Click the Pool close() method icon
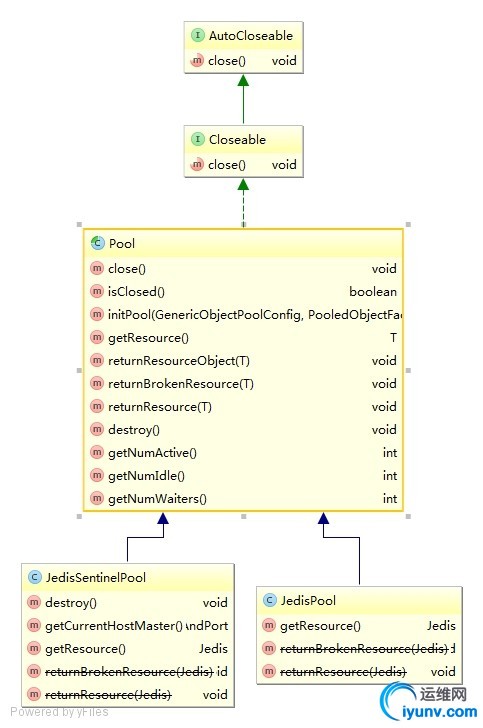The image size is (483, 728). pyautogui.click(x=97, y=268)
